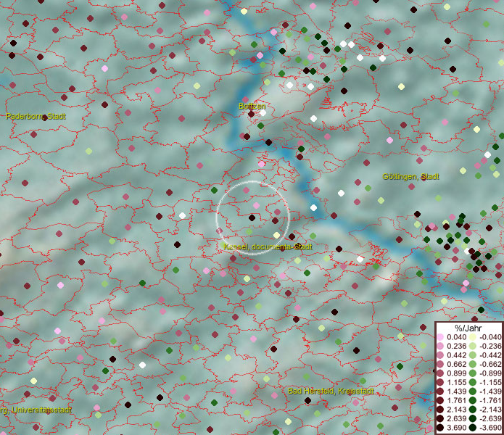Screen dimensions: 504x435
Task: Click the %/Jahr legend title
Action: click(x=468, y=328)
